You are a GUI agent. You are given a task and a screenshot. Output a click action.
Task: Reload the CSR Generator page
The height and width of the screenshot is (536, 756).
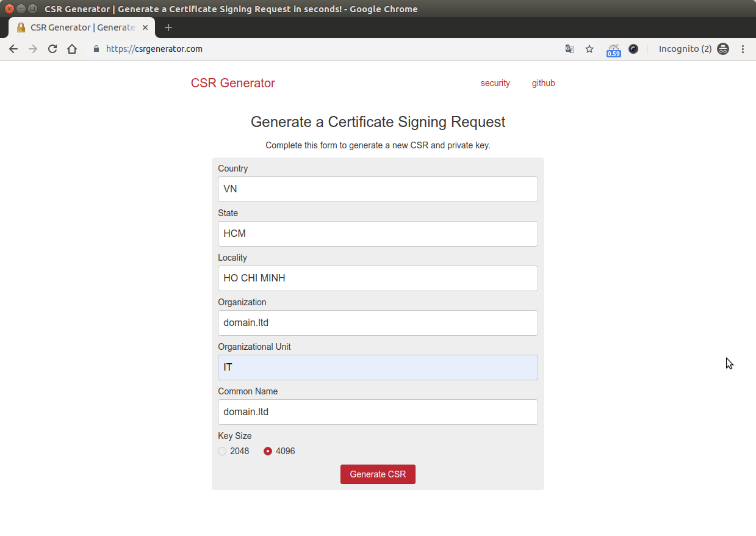[52, 49]
